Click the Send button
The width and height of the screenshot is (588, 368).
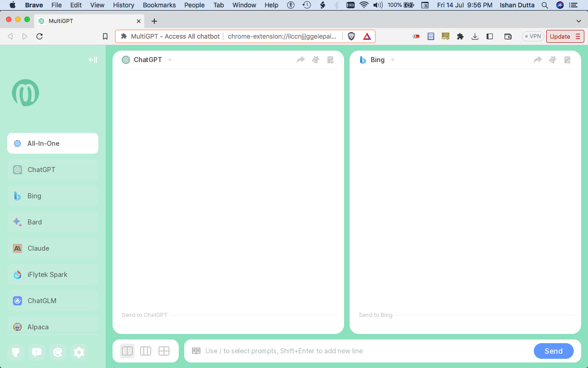click(x=554, y=351)
